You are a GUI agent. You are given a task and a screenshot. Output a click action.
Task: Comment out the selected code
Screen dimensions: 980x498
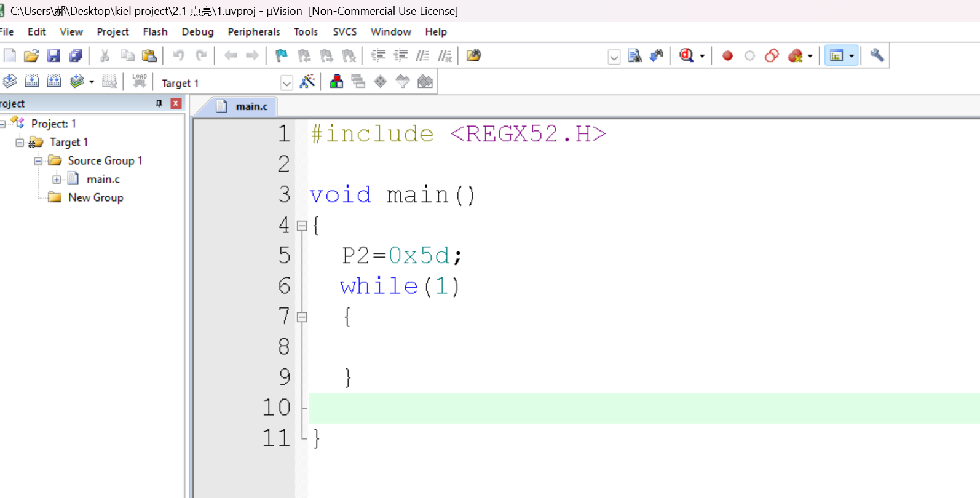422,56
